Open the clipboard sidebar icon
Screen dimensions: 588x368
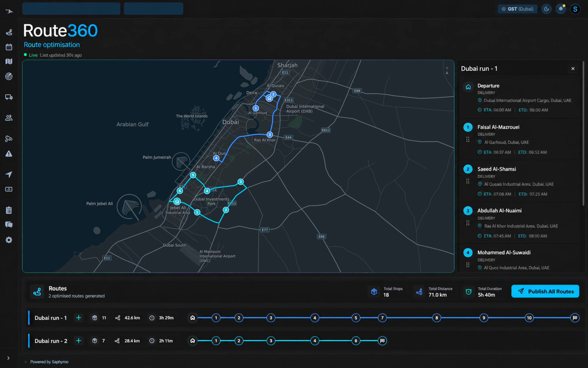coord(9,210)
